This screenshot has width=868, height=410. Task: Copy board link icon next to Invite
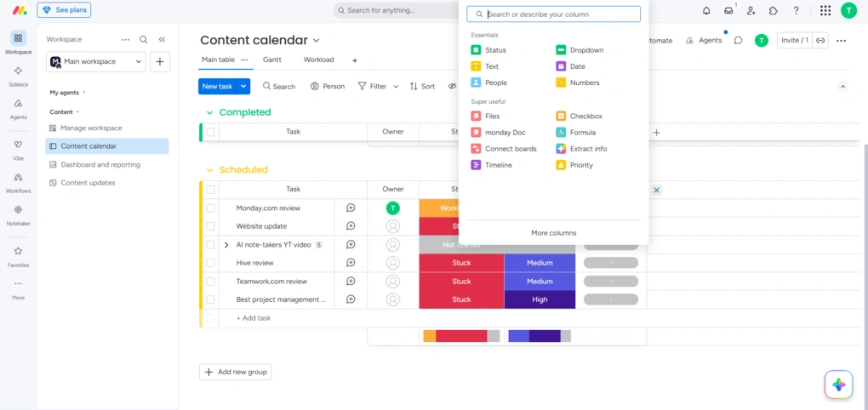click(x=820, y=40)
